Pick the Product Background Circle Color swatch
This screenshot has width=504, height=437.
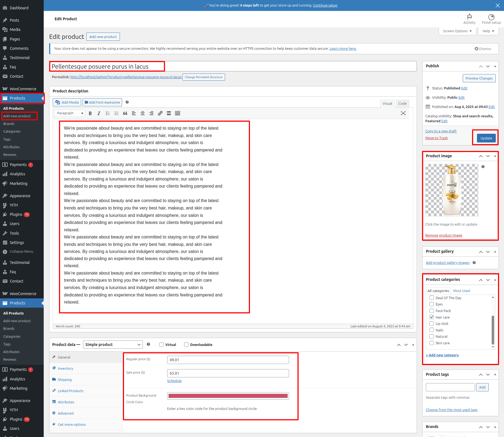(x=228, y=396)
